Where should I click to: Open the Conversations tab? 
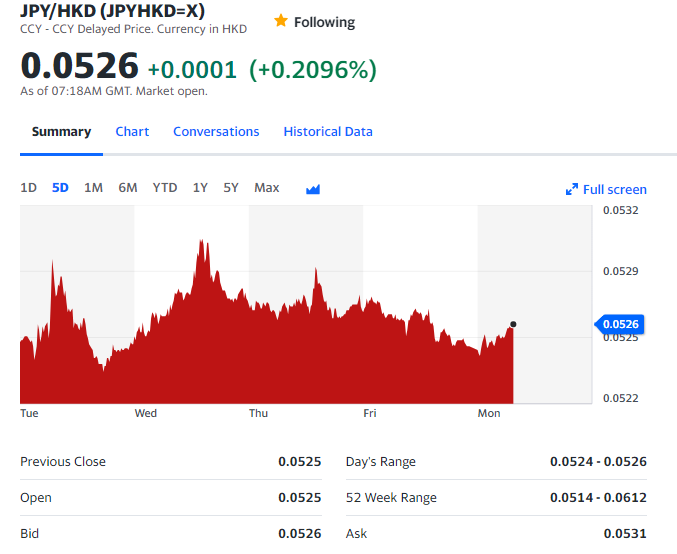point(216,132)
